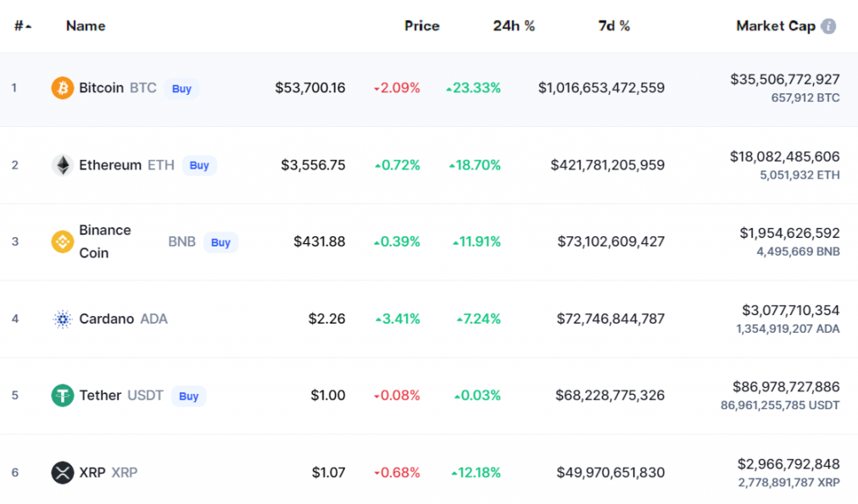The image size is (858, 504).
Task: Click Ethereum's 0.72% change value
Action: coord(398,165)
